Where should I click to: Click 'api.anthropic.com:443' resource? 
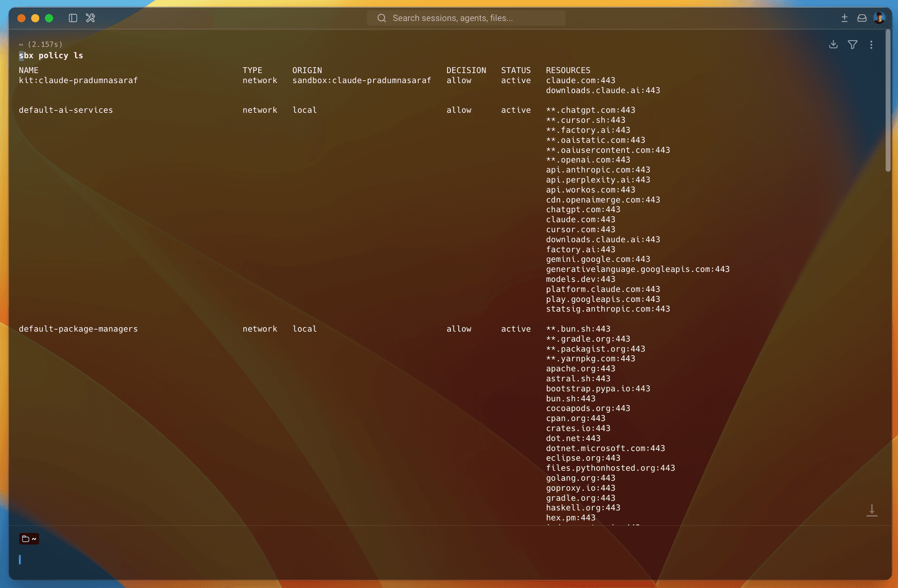[x=598, y=170]
